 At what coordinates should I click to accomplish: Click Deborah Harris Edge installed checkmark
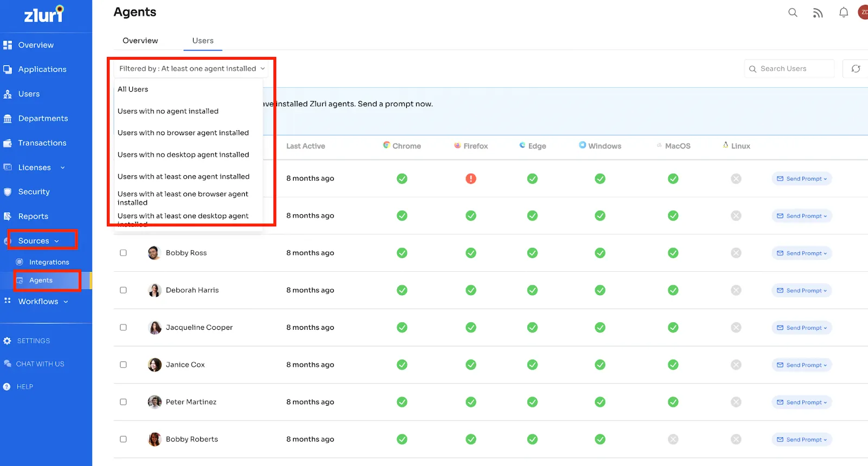click(533, 290)
